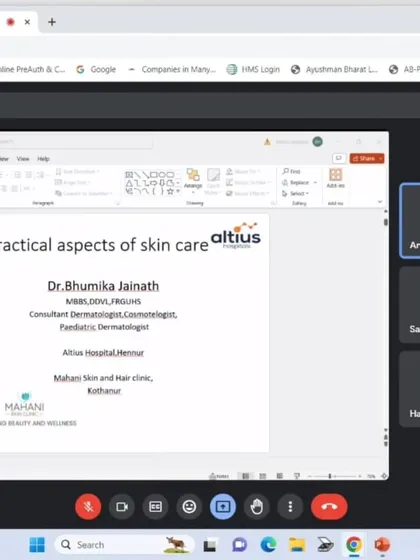This screenshot has height=560, width=420.
Task: Click the Dr.Bhumika Jainath text
Action: click(x=103, y=286)
